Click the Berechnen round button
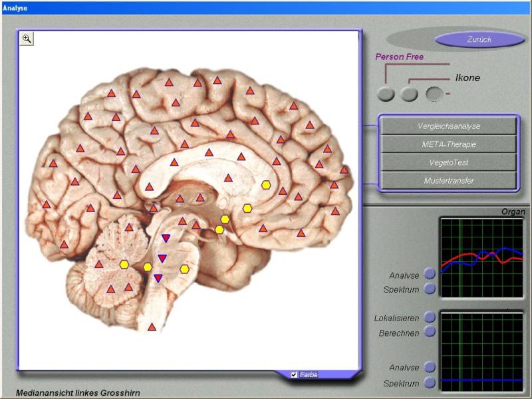The image size is (532, 399). pos(430,331)
